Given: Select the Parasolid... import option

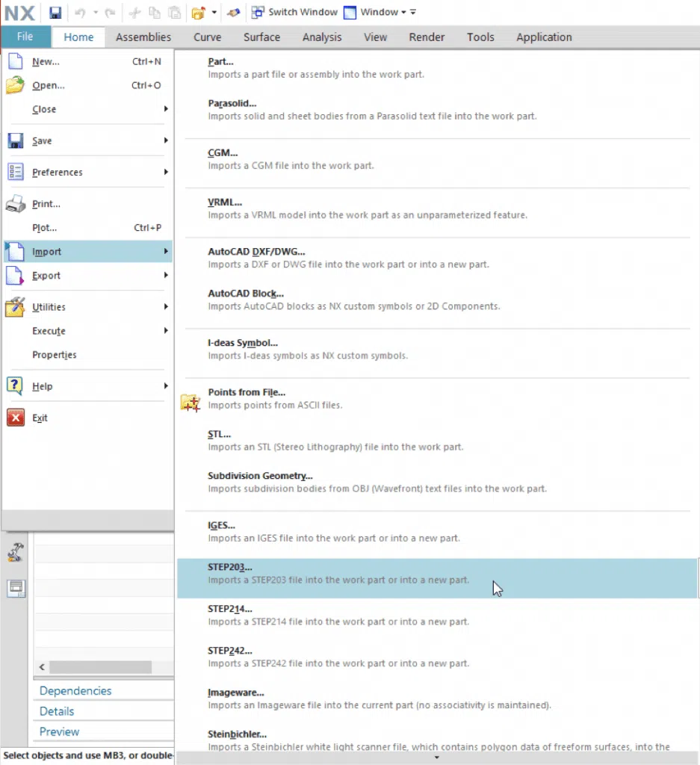Looking at the screenshot, I should click(437, 110).
